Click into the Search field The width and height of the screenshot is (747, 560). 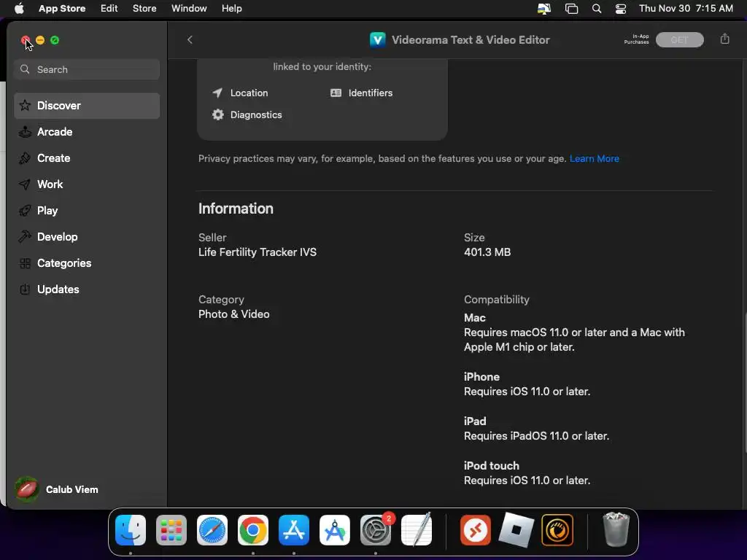point(87,69)
